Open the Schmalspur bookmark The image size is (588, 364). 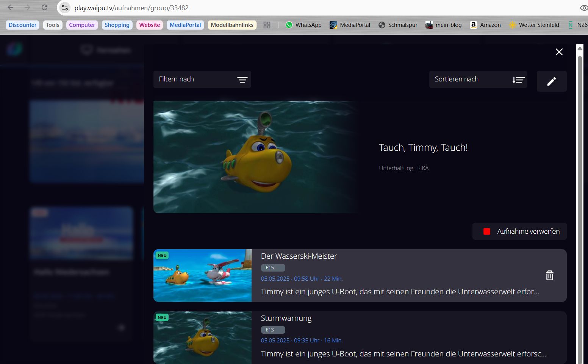(398, 25)
